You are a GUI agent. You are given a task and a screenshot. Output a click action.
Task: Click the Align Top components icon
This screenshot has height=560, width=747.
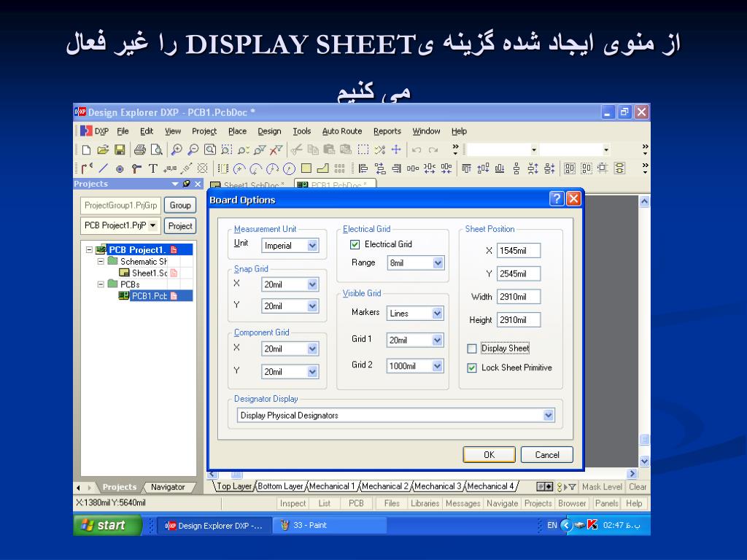pyautogui.click(x=466, y=168)
